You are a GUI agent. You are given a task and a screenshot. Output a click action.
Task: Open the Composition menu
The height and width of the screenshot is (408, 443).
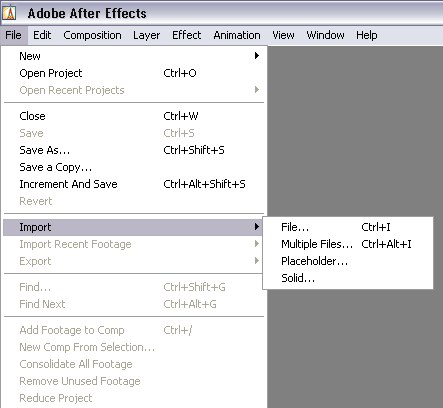click(92, 35)
